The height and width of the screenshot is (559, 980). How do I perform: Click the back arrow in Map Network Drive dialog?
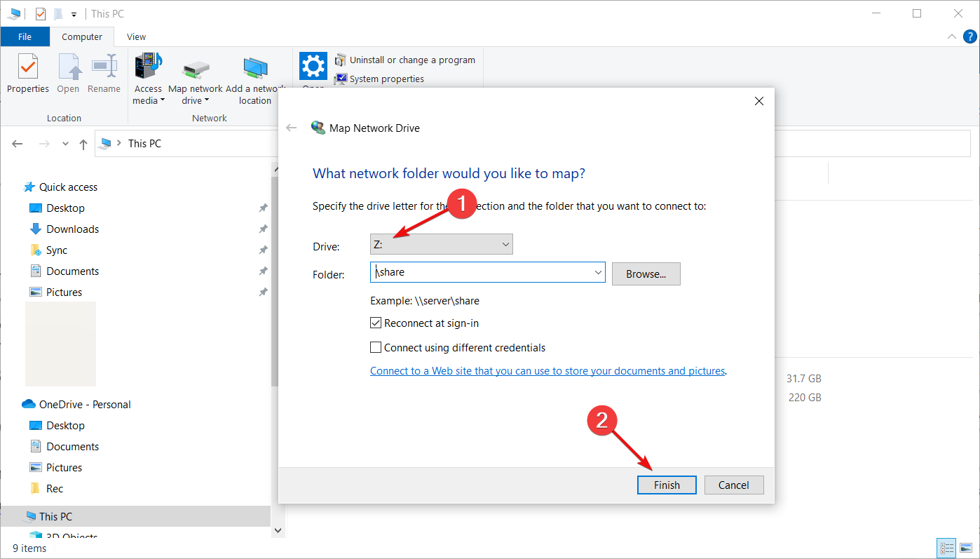click(x=292, y=128)
